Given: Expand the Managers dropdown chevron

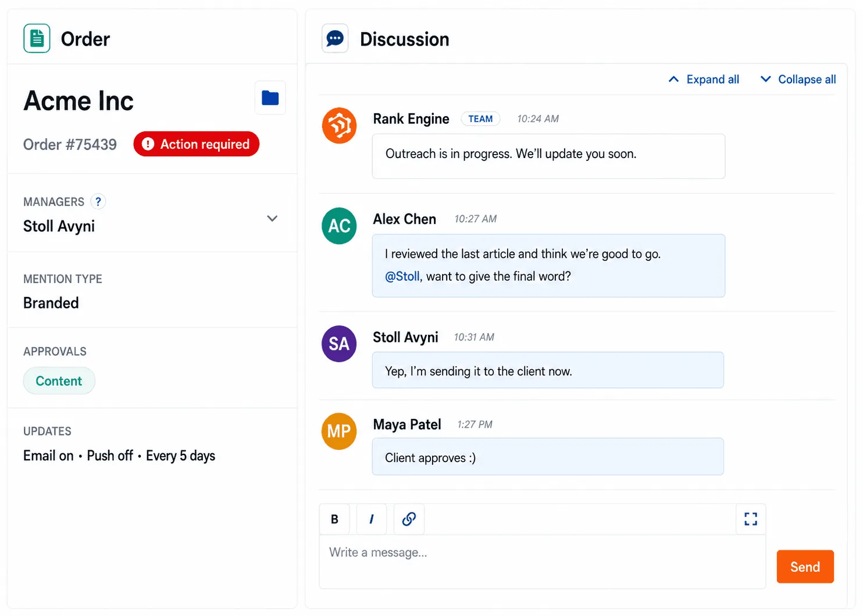Looking at the screenshot, I should tap(272, 219).
